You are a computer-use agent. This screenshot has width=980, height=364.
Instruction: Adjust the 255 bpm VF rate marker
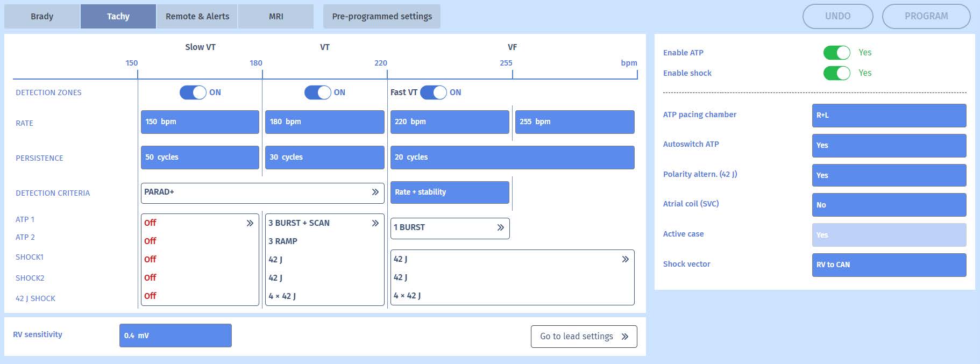point(574,122)
